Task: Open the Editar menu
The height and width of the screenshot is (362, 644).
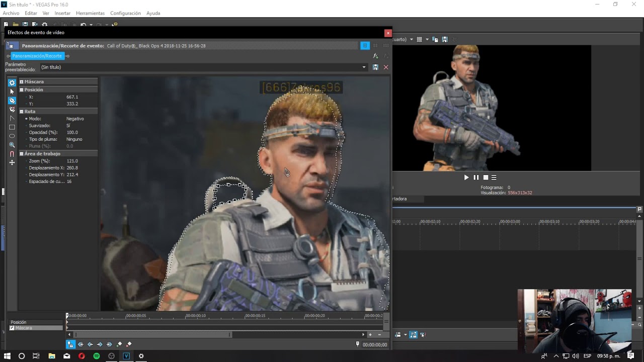Action: (x=31, y=13)
